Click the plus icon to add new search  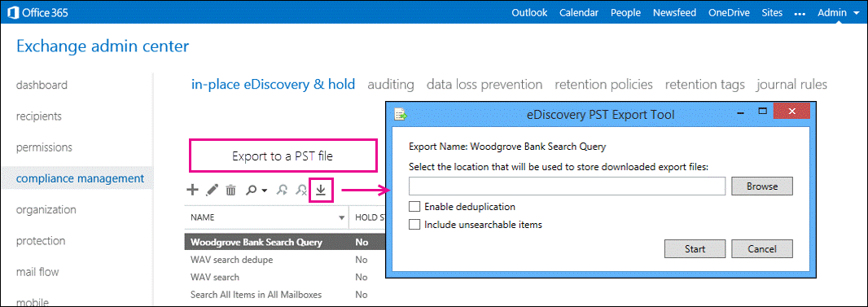[x=192, y=191]
